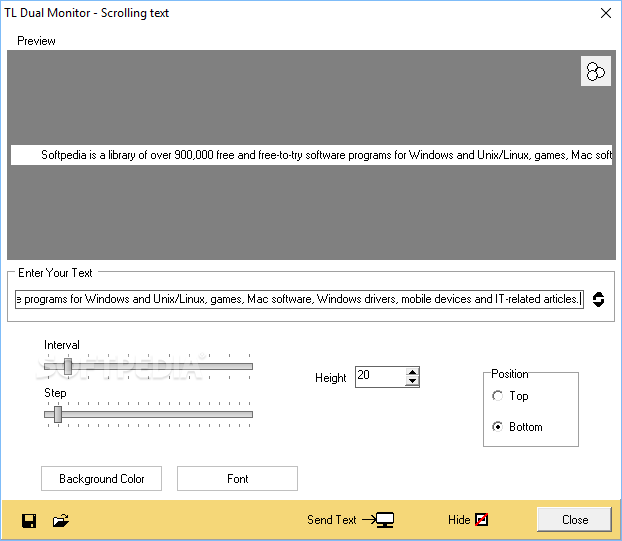Click the Preview label
This screenshot has width=622, height=541.
36,41
